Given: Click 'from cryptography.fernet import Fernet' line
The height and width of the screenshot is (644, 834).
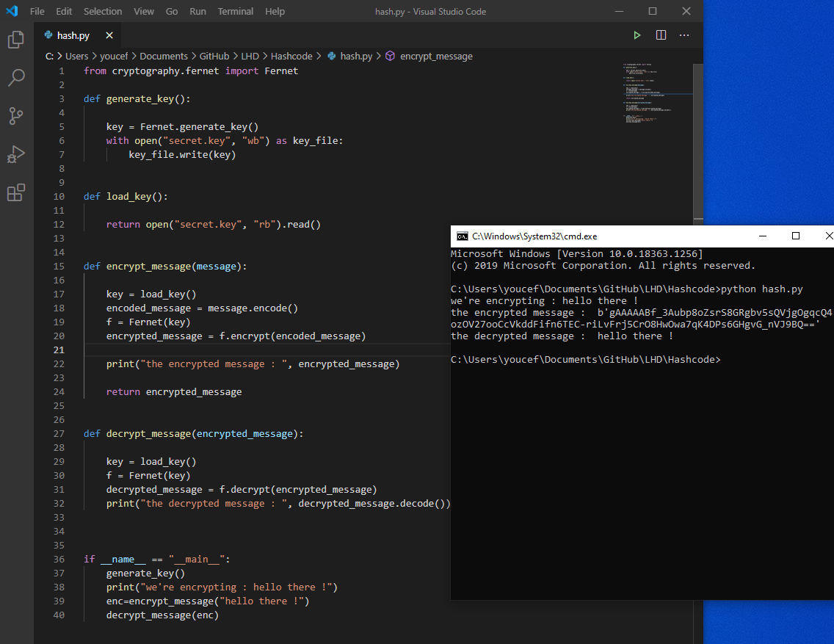Looking at the screenshot, I should (190, 70).
